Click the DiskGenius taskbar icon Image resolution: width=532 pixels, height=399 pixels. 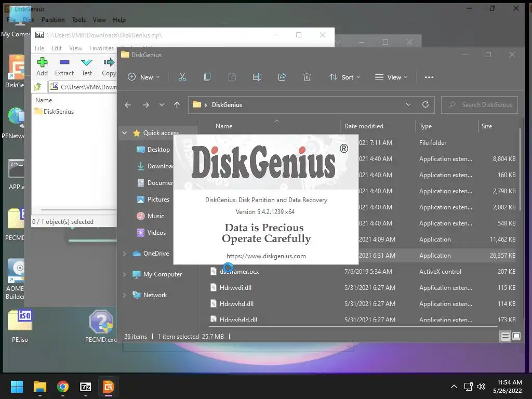108,387
